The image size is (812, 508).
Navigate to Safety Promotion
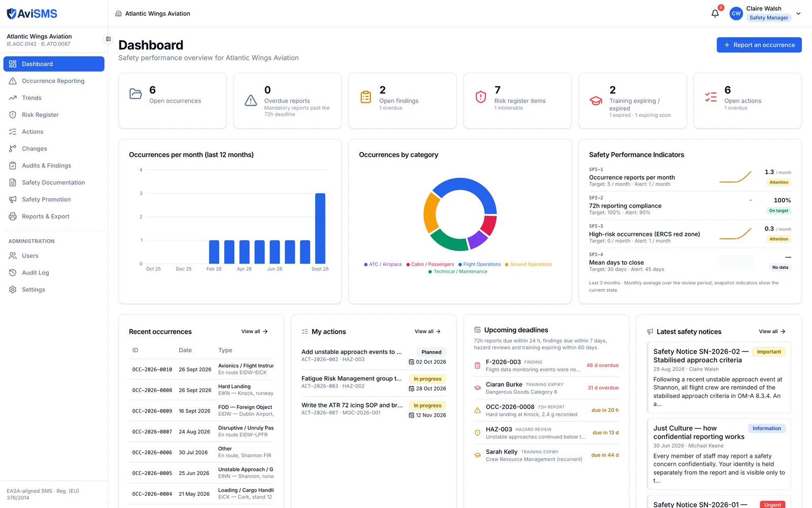[54, 200]
